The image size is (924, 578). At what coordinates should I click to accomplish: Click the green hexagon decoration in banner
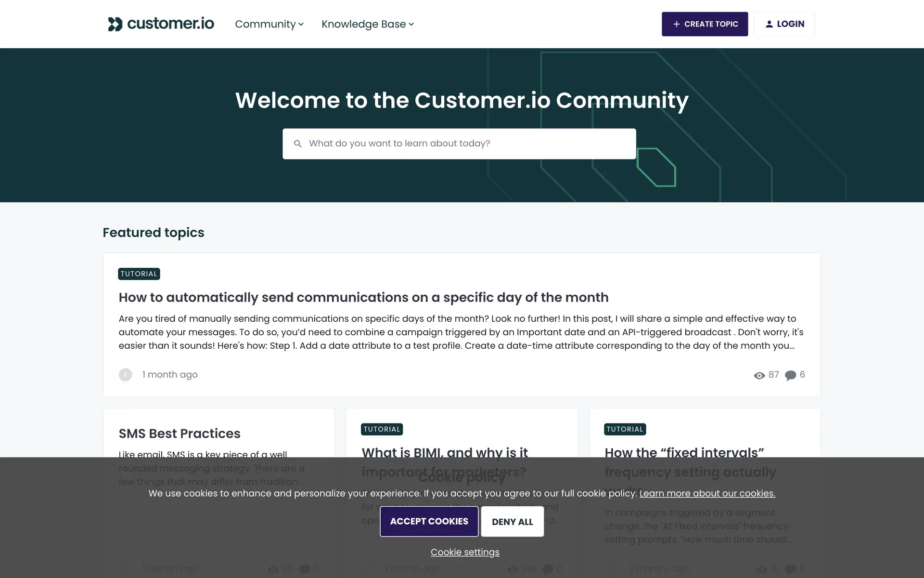[x=656, y=167]
